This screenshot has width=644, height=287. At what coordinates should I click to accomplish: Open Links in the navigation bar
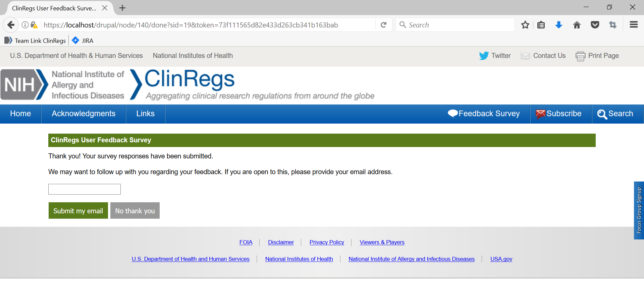tap(145, 114)
